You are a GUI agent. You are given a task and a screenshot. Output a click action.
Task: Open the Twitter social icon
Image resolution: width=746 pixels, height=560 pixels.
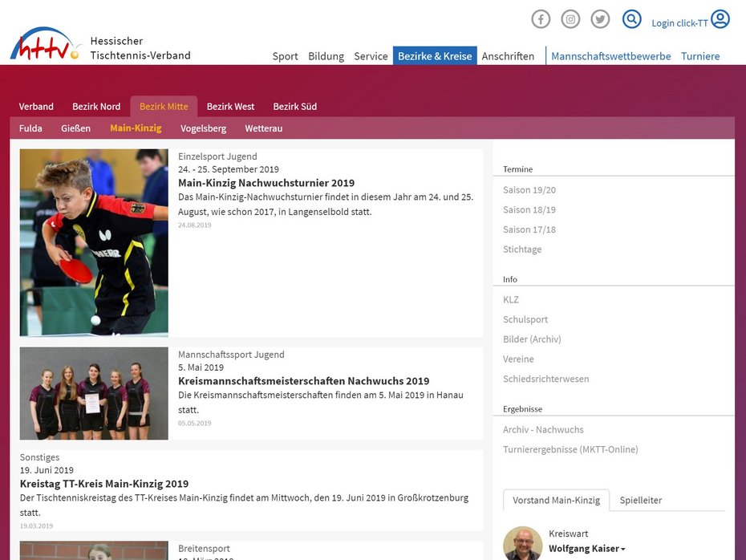[600, 19]
